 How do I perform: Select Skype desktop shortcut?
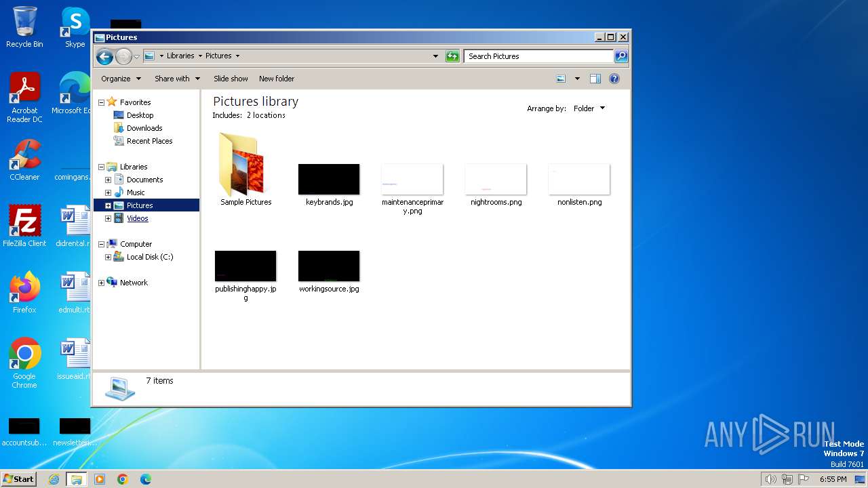pyautogui.click(x=75, y=27)
